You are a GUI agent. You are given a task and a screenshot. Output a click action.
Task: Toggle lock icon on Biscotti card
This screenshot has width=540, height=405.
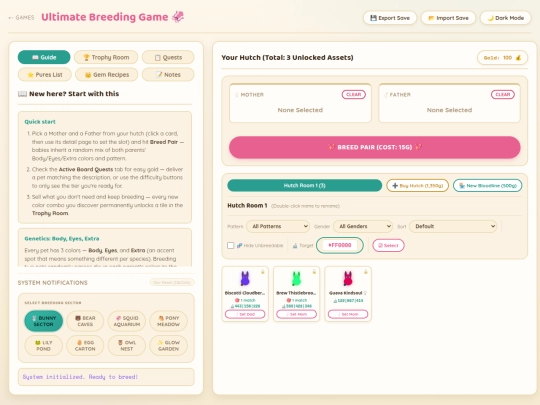[x=263, y=272]
